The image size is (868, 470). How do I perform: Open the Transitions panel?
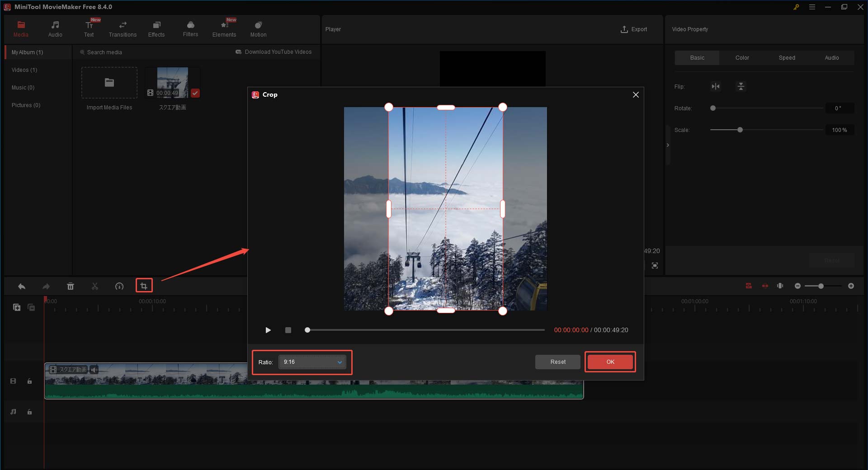click(x=122, y=28)
